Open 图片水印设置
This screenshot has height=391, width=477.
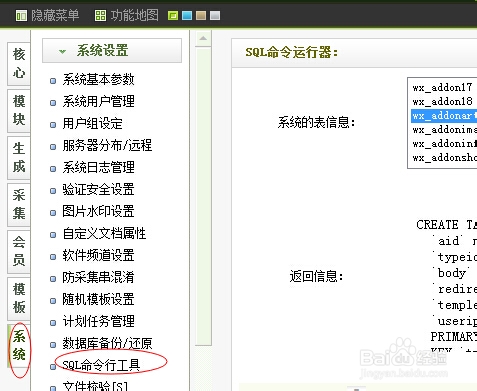[x=98, y=212]
